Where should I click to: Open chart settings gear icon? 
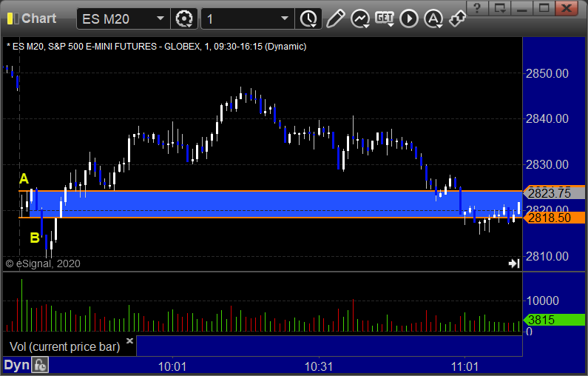(x=183, y=19)
